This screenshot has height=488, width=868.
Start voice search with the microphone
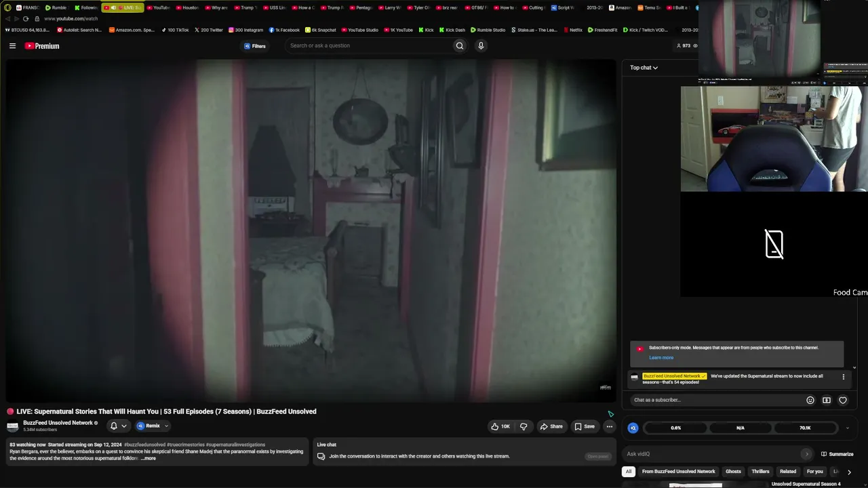point(481,46)
